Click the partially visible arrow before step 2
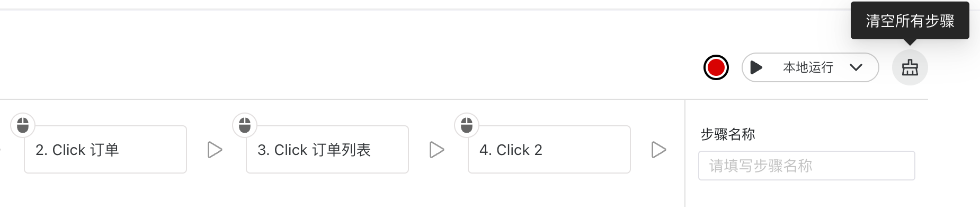 point(1,150)
